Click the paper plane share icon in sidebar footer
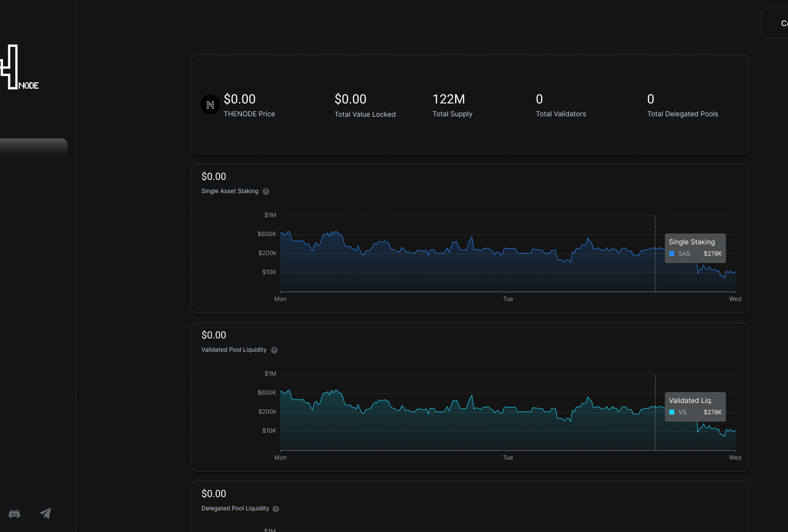The image size is (788, 532). click(x=45, y=513)
